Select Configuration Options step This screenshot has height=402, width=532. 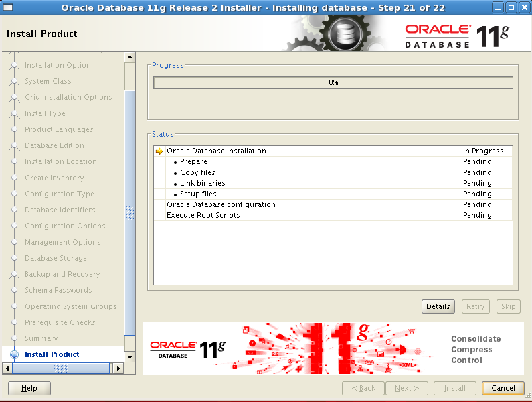click(x=65, y=226)
